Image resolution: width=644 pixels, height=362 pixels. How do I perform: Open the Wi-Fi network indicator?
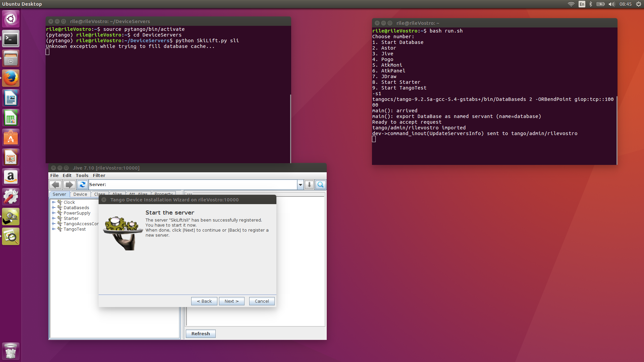coord(571,4)
